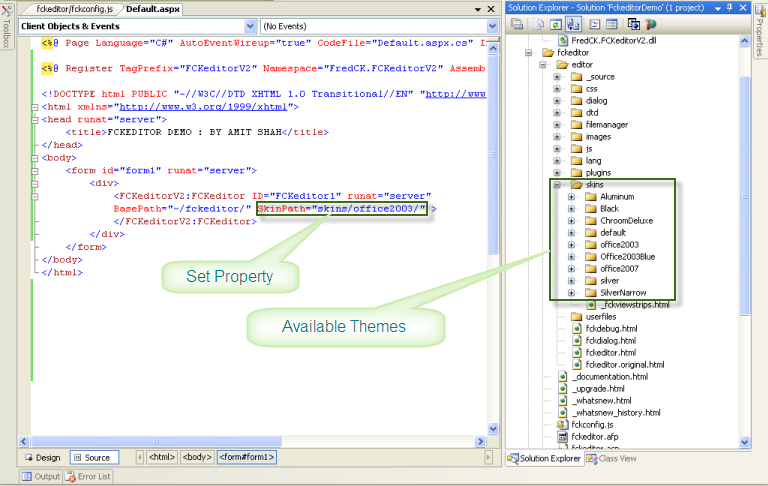Click the greyed copy-pages icon in Solution Explorer toolbar
768x486 pixels.
(x=538, y=24)
